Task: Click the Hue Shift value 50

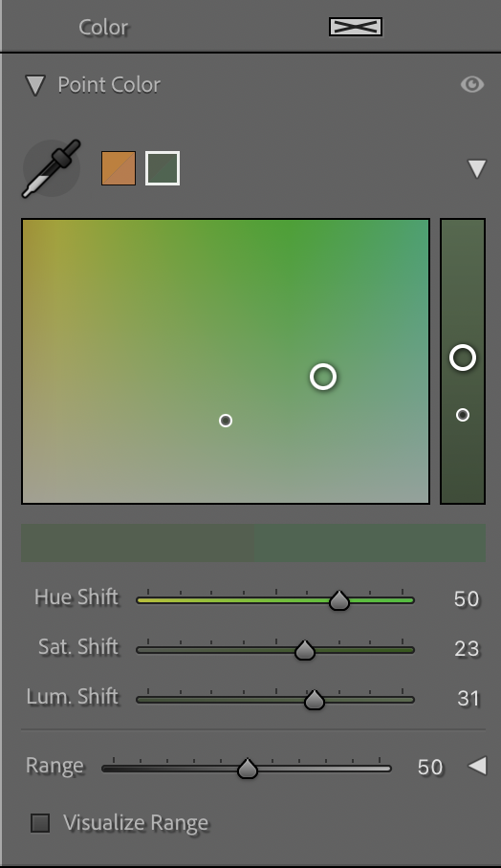Action: (x=467, y=599)
